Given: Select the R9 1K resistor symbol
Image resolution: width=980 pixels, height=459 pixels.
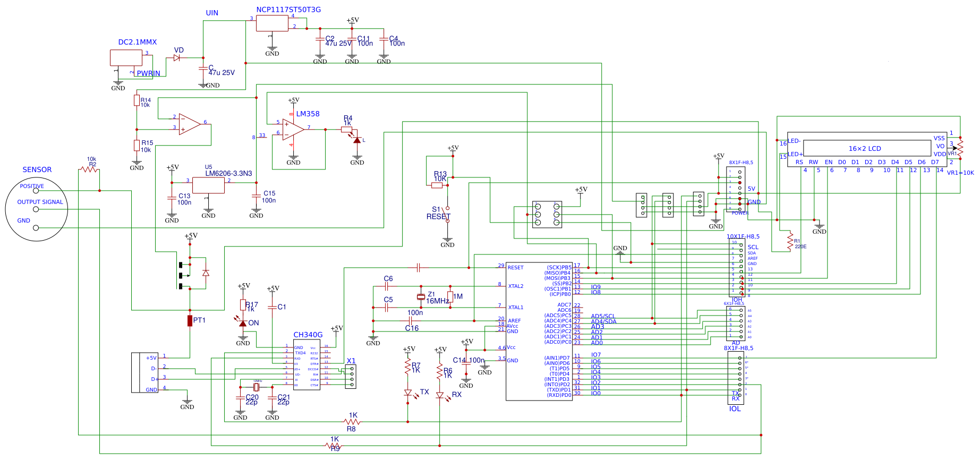Looking at the screenshot, I should [334, 446].
